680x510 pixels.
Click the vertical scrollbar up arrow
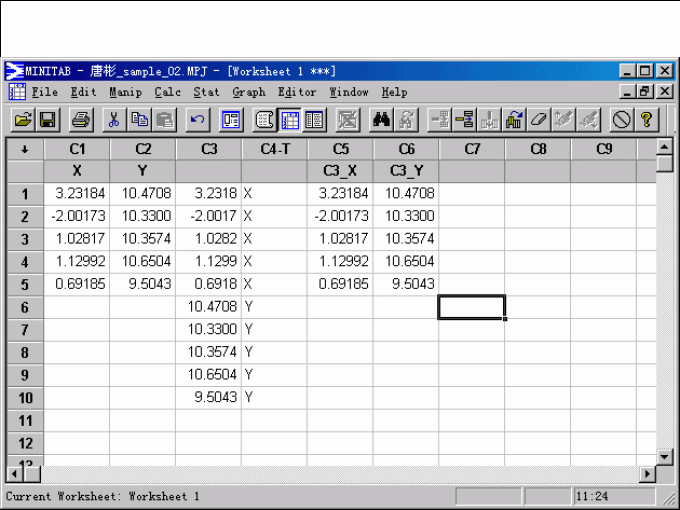pyautogui.click(x=665, y=148)
